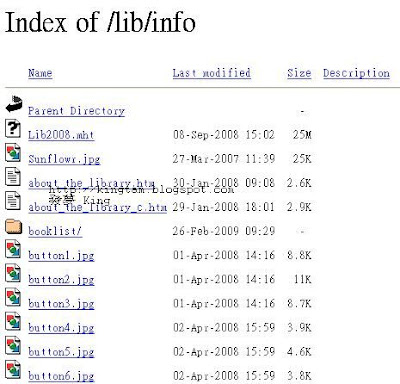The height and width of the screenshot is (384, 400).
Task: Click the image icon beside button2.jpg
Action: pos(13,273)
